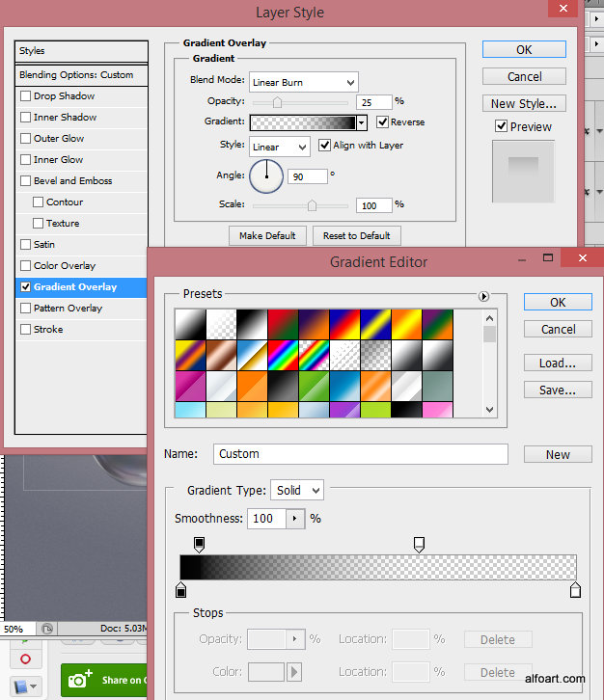Disable the Reverse checkbox
The image size is (604, 700).
(x=383, y=122)
